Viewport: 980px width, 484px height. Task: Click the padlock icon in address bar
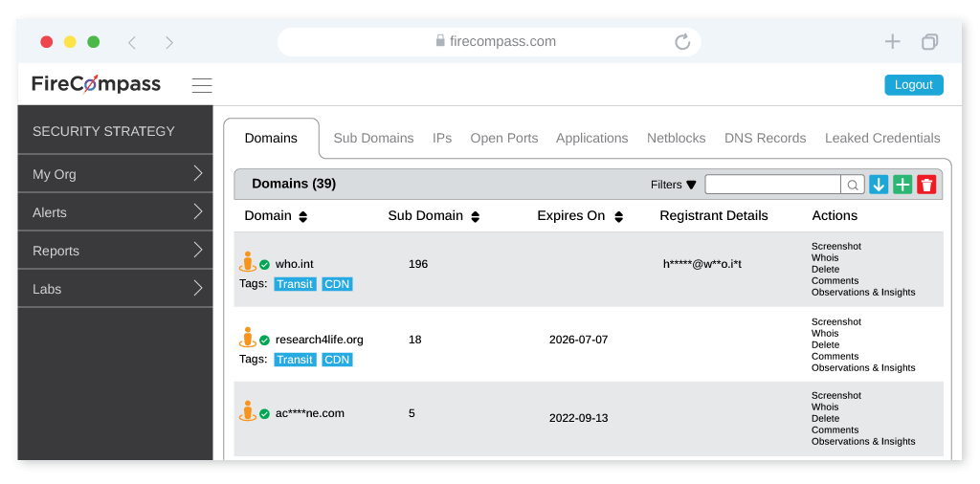coord(440,40)
